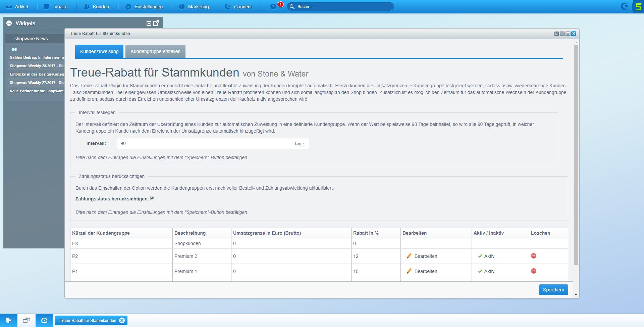The image size is (644, 327).
Task: Click the Shopware Connect logo icon top right
Action: (625, 6)
